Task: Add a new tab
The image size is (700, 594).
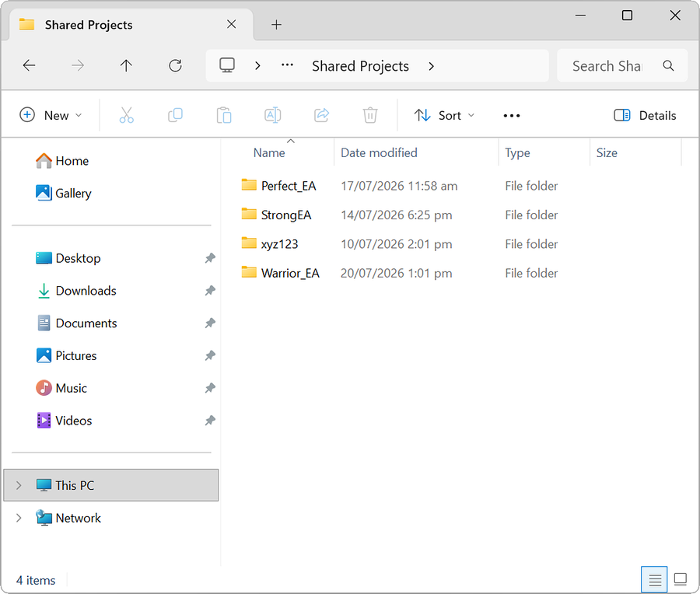Action: click(276, 25)
